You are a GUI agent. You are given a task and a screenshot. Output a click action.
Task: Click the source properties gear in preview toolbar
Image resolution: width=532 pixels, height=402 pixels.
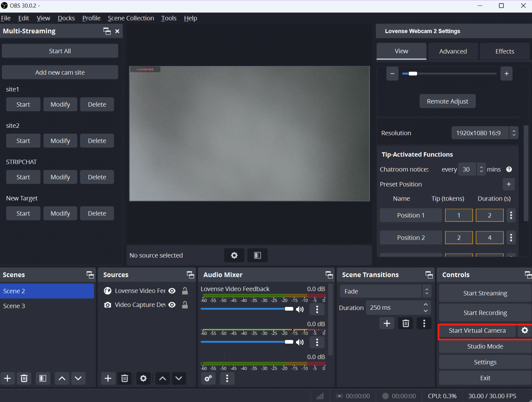point(234,255)
